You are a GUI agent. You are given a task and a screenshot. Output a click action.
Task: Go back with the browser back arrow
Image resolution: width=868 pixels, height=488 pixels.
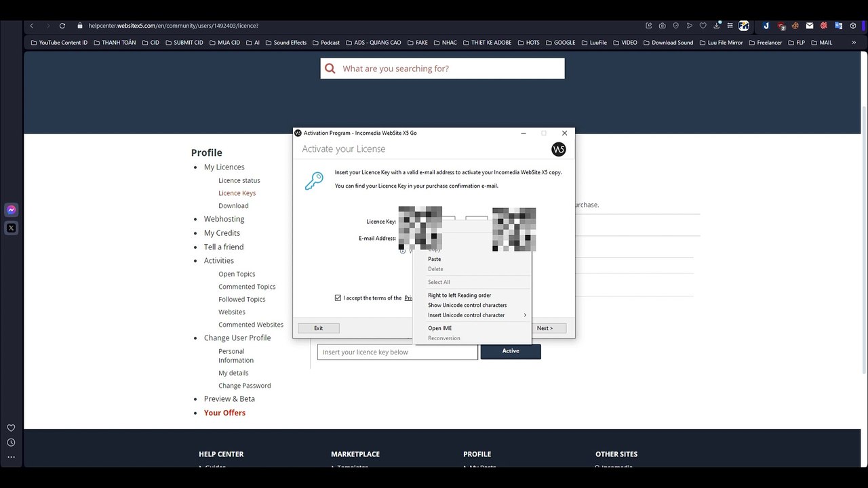(x=32, y=26)
